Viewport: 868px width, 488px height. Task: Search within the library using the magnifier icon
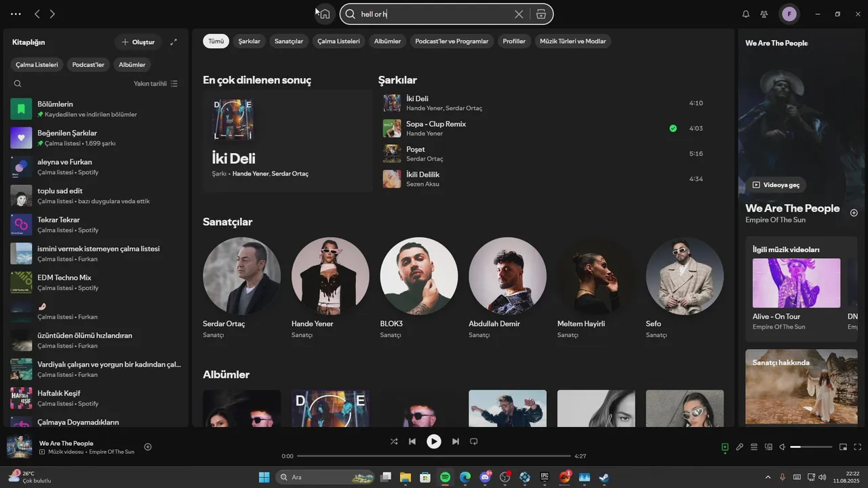pos(18,84)
